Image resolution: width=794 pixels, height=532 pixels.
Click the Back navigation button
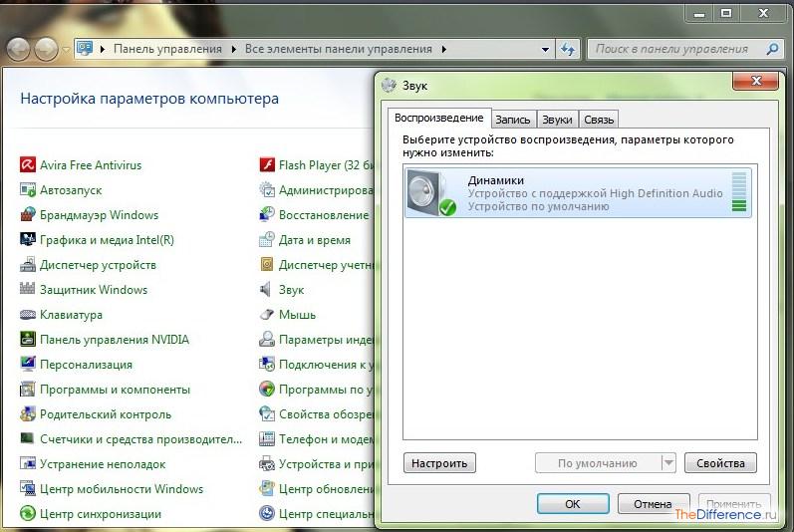coord(18,50)
